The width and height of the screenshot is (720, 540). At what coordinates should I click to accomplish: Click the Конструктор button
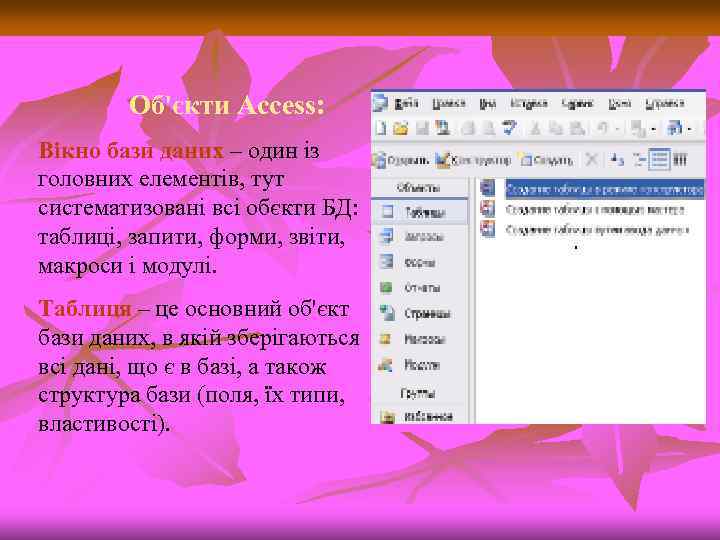pos(473,160)
